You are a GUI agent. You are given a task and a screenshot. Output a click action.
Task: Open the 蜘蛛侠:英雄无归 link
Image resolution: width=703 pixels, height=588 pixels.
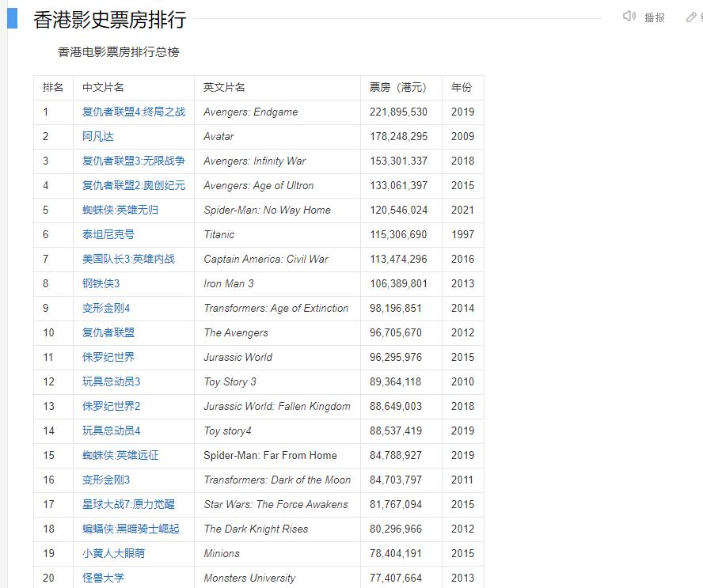point(120,210)
